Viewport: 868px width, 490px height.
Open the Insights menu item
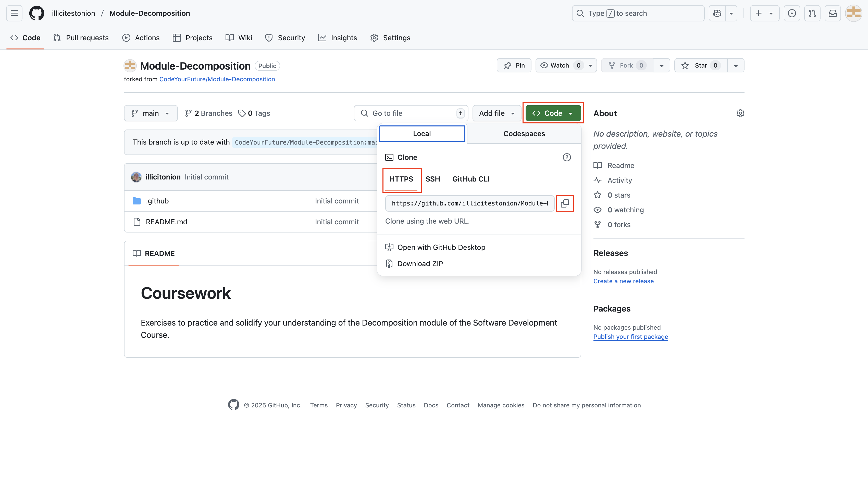tap(338, 38)
